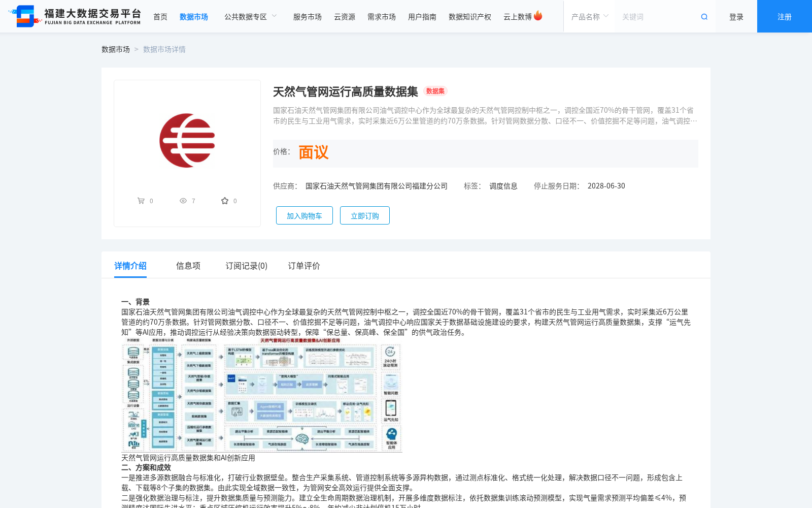Click the supplier name 国家石油天然气管网集团有限公司福建分公司

click(377, 186)
